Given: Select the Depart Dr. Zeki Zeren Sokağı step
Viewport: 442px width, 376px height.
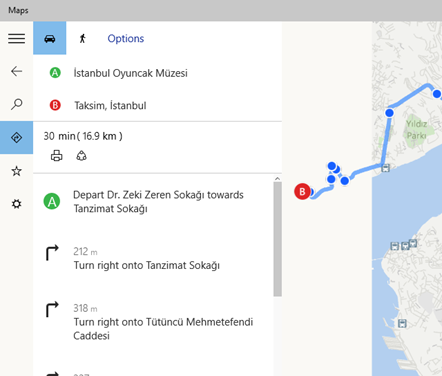Looking at the screenshot, I should click(153, 202).
